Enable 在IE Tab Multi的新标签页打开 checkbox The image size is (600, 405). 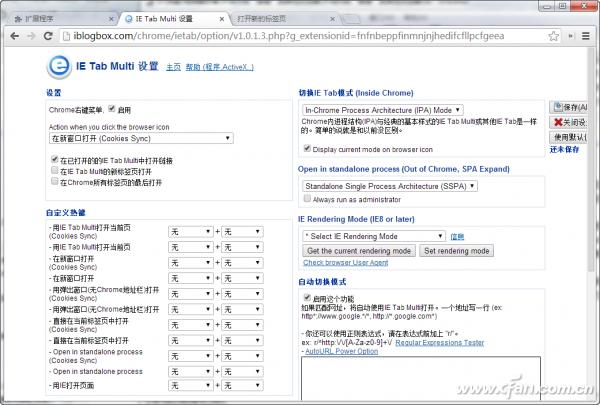pyautogui.click(x=55, y=170)
